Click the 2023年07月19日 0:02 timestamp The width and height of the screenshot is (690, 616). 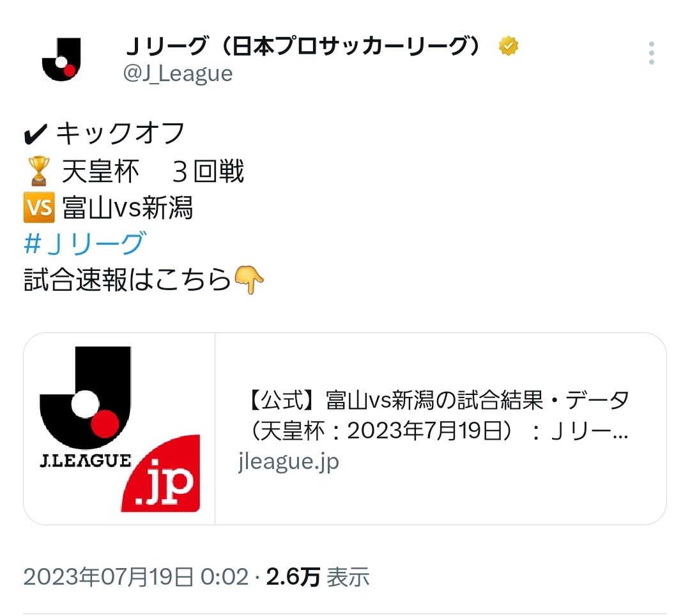point(136,577)
